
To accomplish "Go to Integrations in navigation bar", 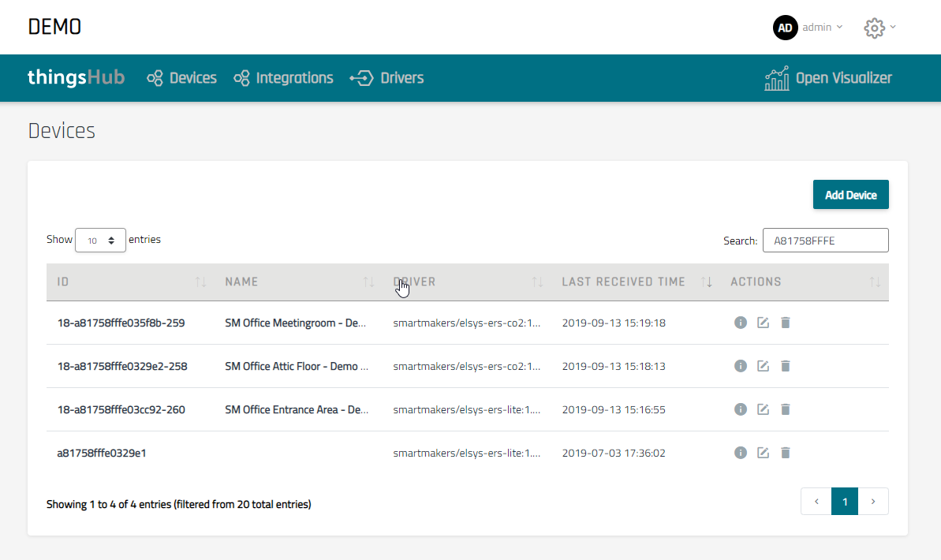I will (284, 78).
